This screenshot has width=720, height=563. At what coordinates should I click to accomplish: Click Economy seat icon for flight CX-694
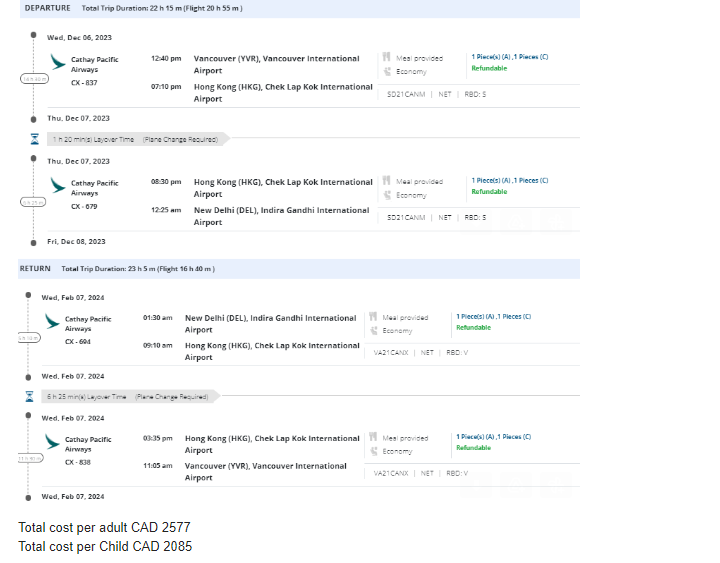pyautogui.click(x=373, y=330)
